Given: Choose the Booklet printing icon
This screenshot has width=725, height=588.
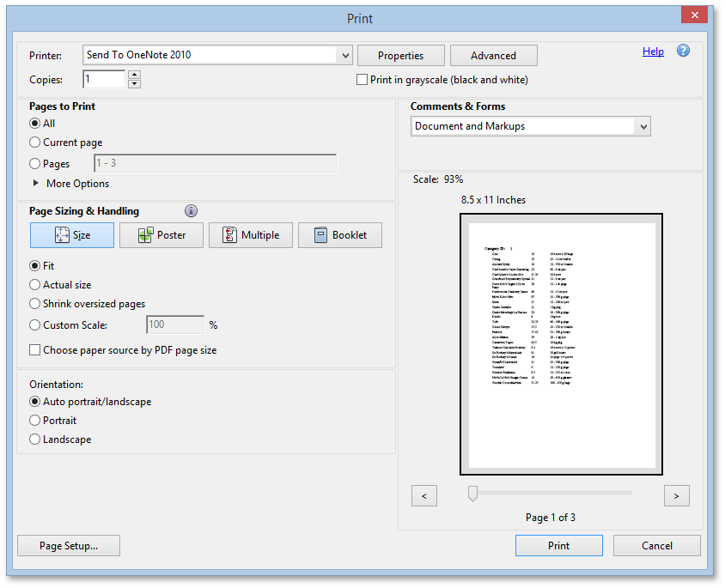Looking at the screenshot, I should coord(339,234).
